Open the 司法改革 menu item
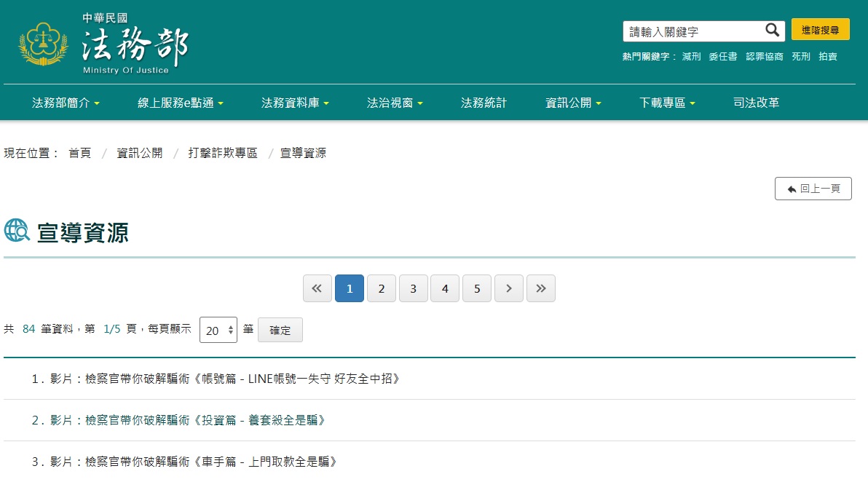The height and width of the screenshot is (482, 868). point(755,103)
